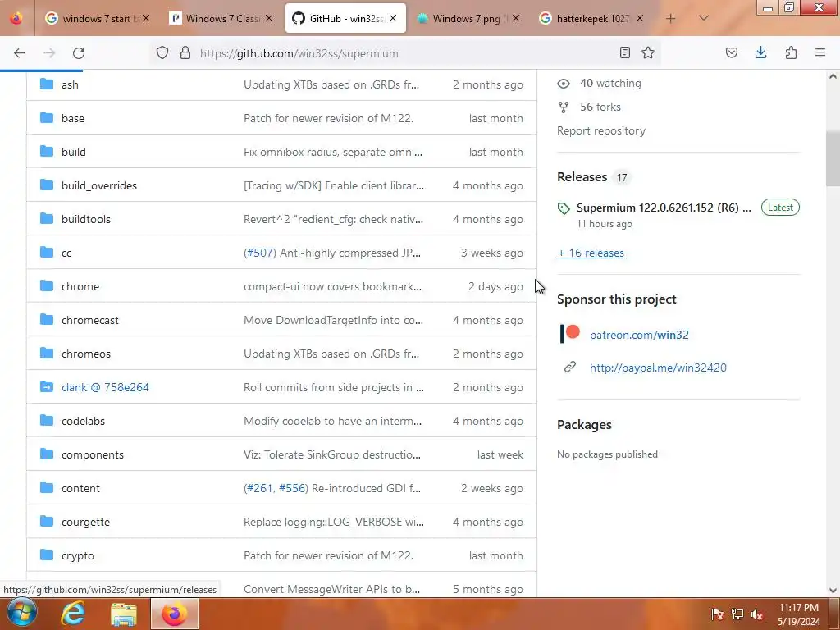
Task: Launch Internet Explorer from taskbar
Action: click(x=73, y=614)
